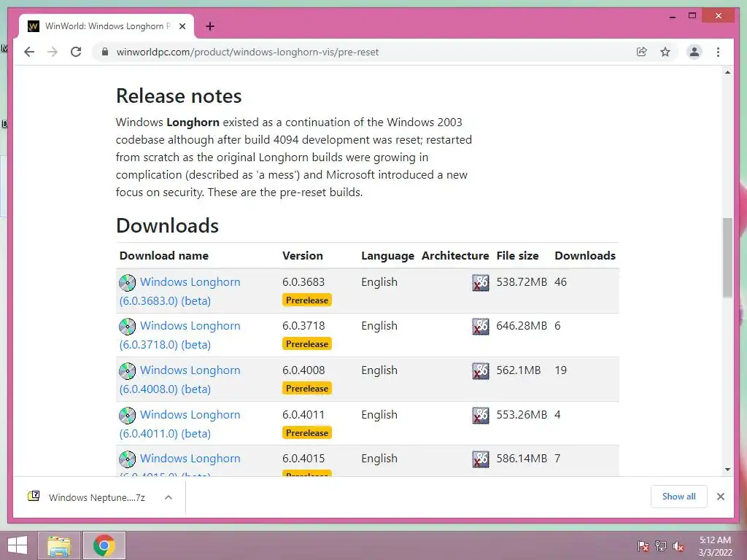Click the Download name column header

pyautogui.click(x=164, y=256)
